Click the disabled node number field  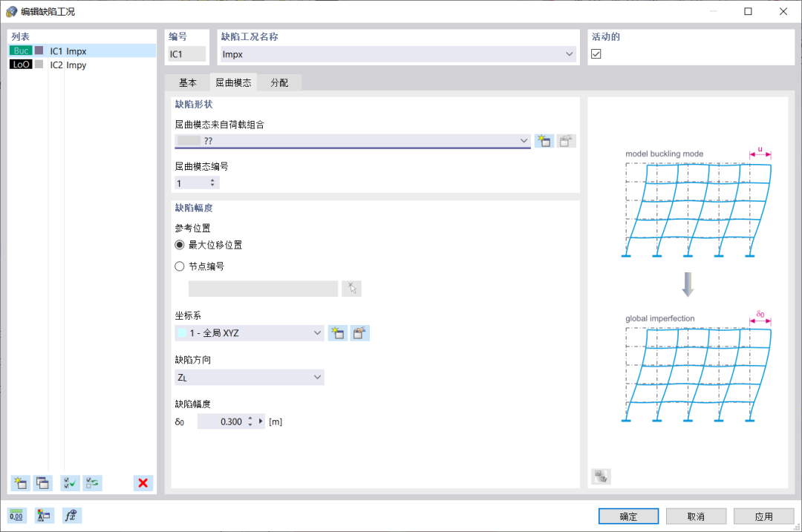click(x=263, y=288)
